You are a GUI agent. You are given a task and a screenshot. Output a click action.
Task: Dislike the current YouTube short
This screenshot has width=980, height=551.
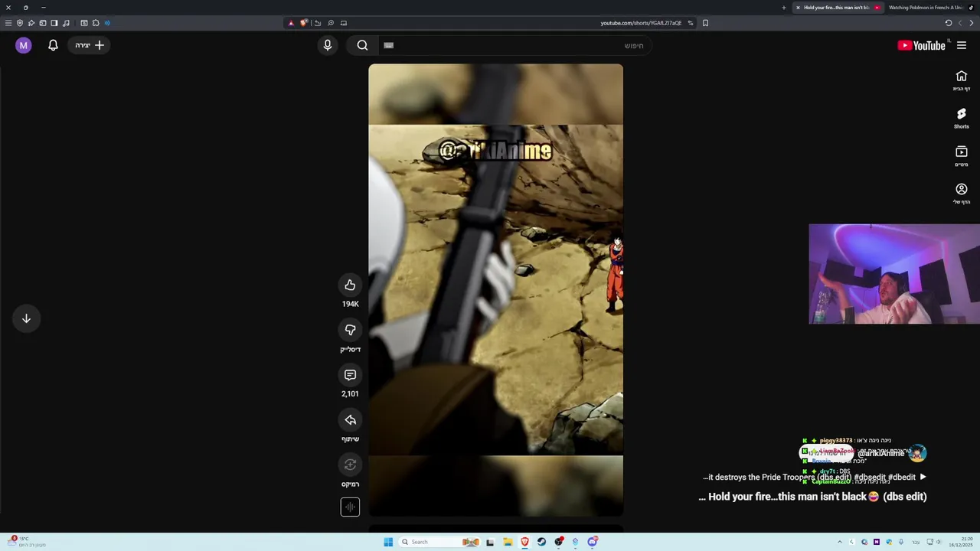(350, 330)
